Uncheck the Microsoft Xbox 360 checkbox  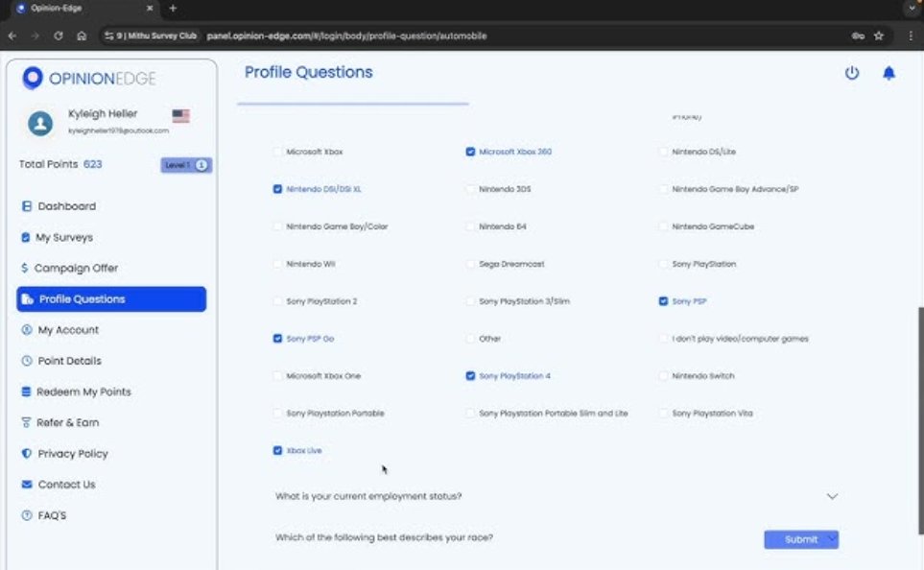[470, 152]
